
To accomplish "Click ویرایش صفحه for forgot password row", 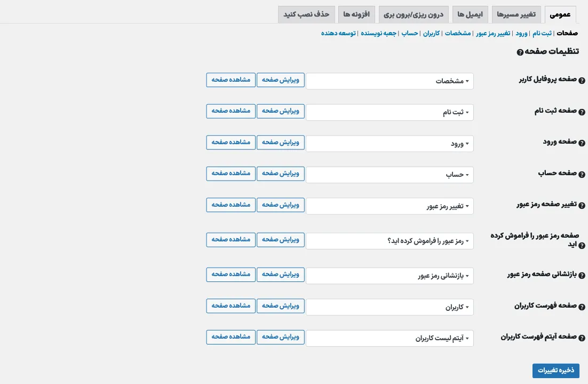I will 281,240.
